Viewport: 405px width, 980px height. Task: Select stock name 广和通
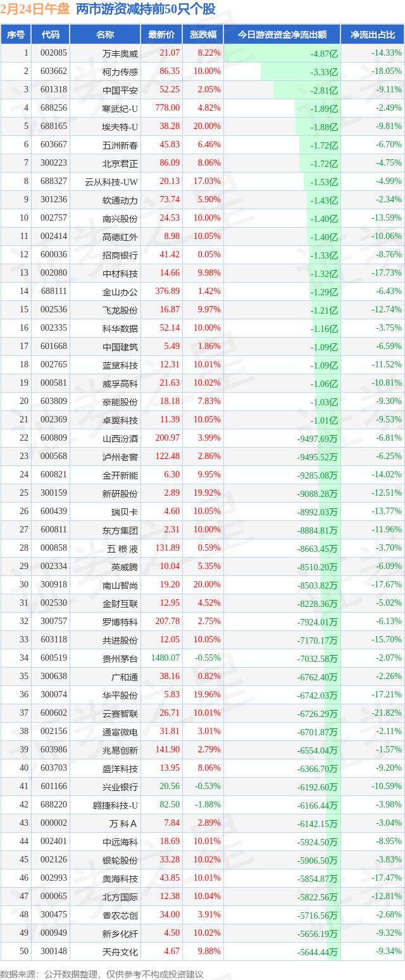pyautogui.click(x=124, y=677)
